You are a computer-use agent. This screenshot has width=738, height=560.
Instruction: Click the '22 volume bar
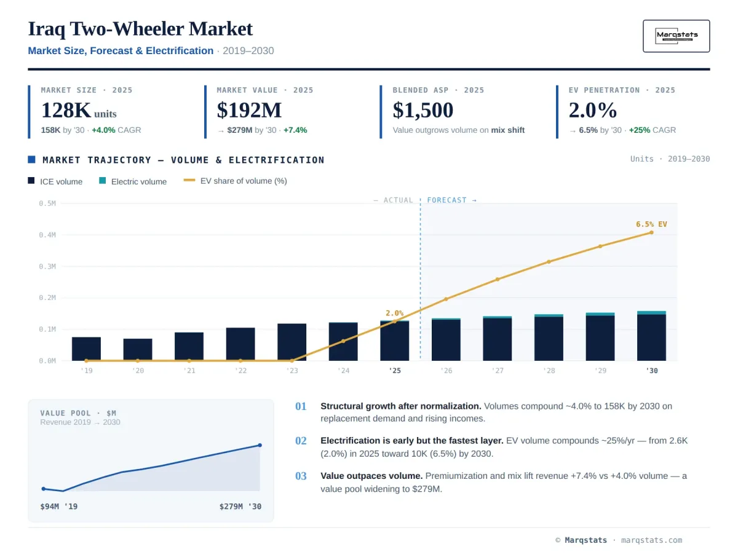[x=240, y=344]
